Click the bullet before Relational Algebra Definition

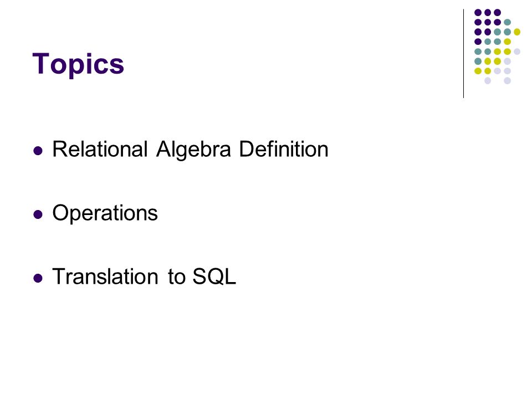(38, 151)
